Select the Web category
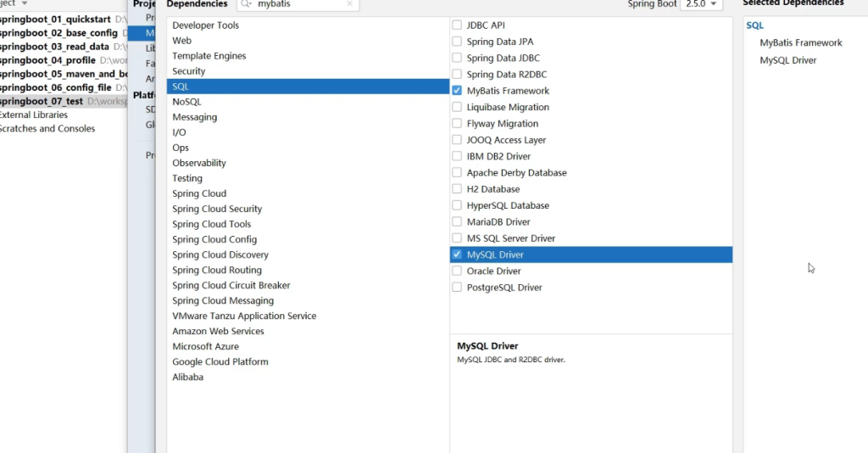The height and width of the screenshot is (453, 868). (181, 41)
